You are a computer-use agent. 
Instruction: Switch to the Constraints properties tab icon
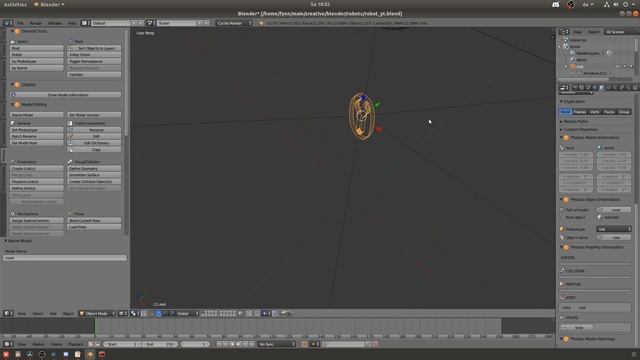(x=608, y=88)
